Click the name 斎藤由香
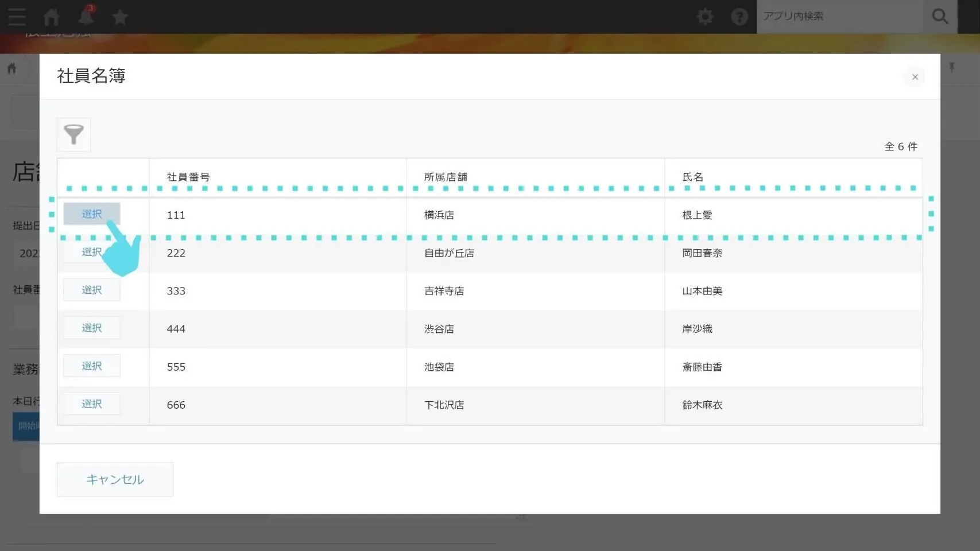 (702, 367)
